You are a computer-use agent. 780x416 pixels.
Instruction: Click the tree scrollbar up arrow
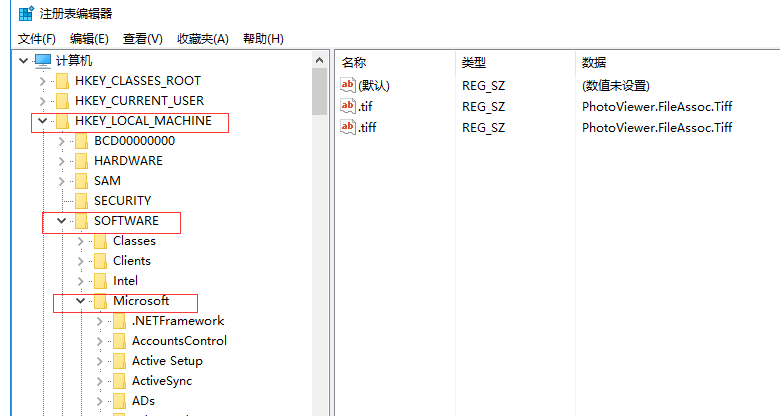point(319,61)
